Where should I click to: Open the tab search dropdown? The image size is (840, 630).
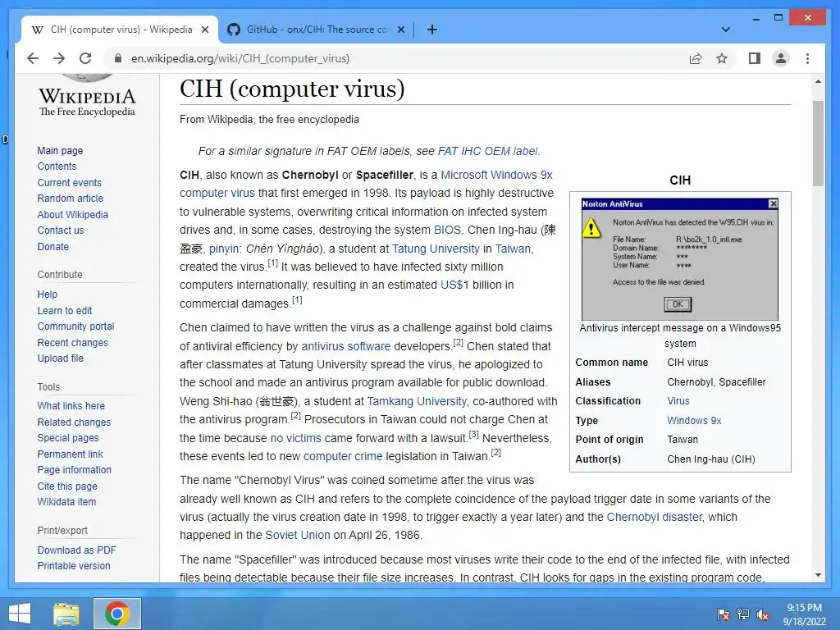point(726,30)
